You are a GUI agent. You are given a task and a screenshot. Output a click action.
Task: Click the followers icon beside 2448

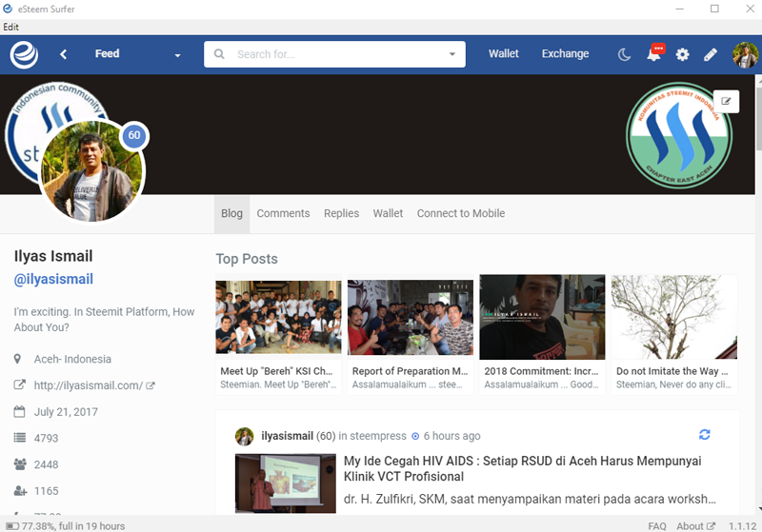(x=20, y=464)
